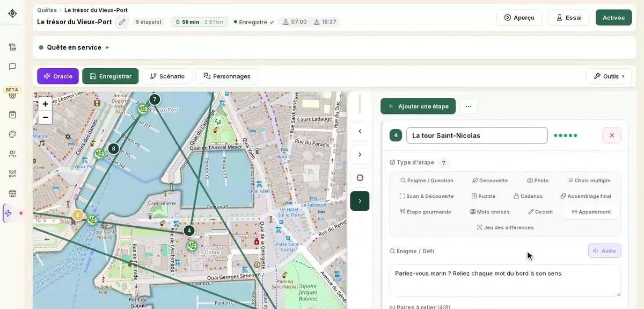Click the Paires à relier (4/8) label
The height and width of the screenshot is (309, 644).
420,307
